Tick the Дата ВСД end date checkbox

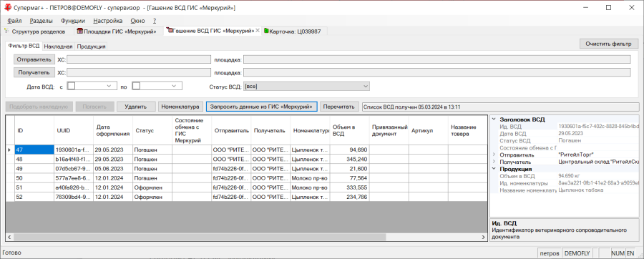(136, 86)
